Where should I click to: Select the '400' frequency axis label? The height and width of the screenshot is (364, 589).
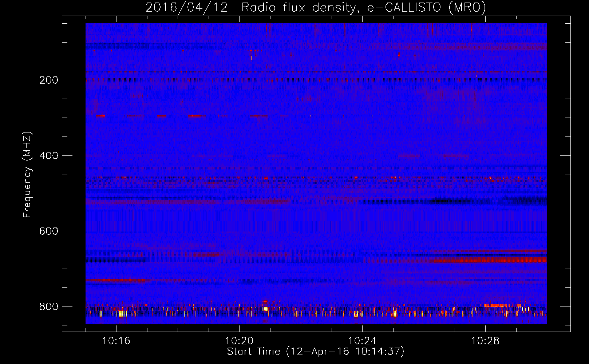tap(49, 156)
